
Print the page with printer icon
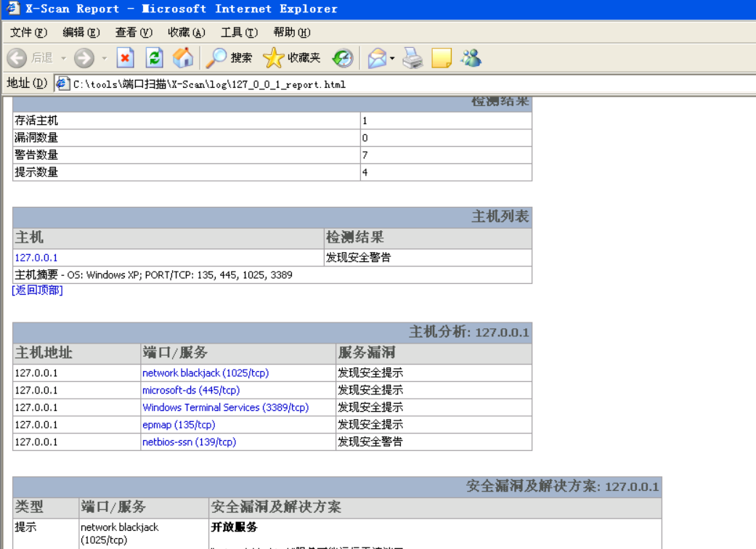pos(412,58)
